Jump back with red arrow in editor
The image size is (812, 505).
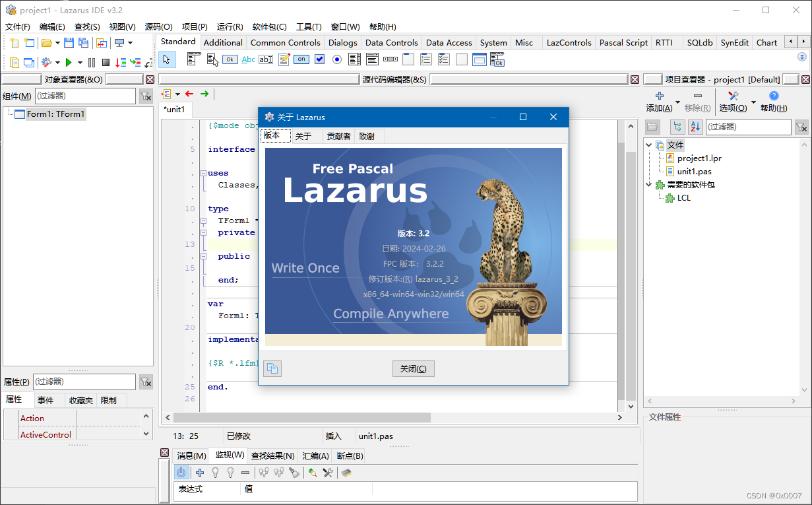pyautogui.click(x=190, y=94)
